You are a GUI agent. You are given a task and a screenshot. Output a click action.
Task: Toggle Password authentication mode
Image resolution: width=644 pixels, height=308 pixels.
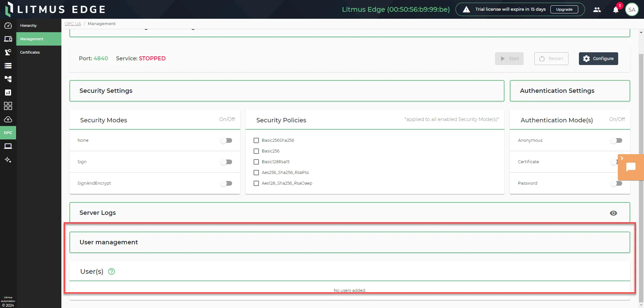[616, 183]
